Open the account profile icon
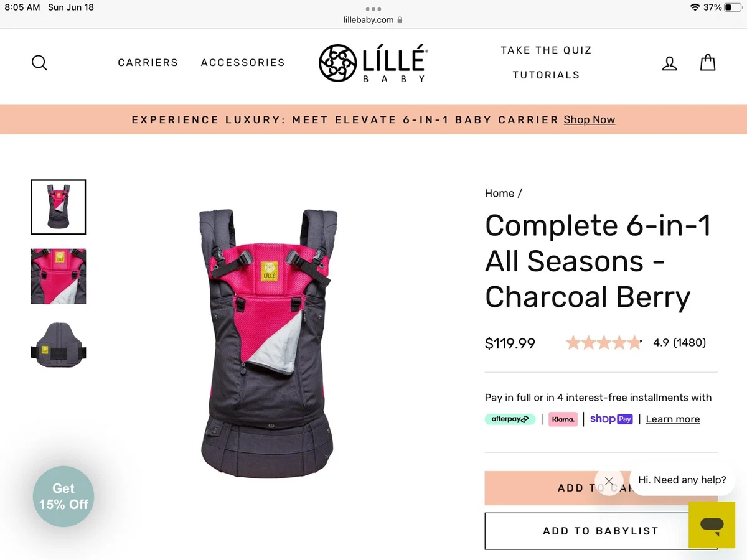 click(669, 63)
